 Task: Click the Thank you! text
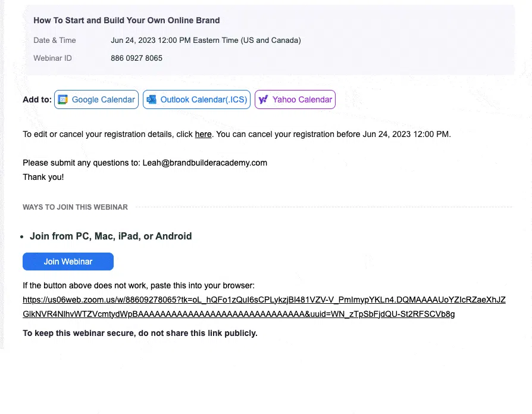(43, 177)
